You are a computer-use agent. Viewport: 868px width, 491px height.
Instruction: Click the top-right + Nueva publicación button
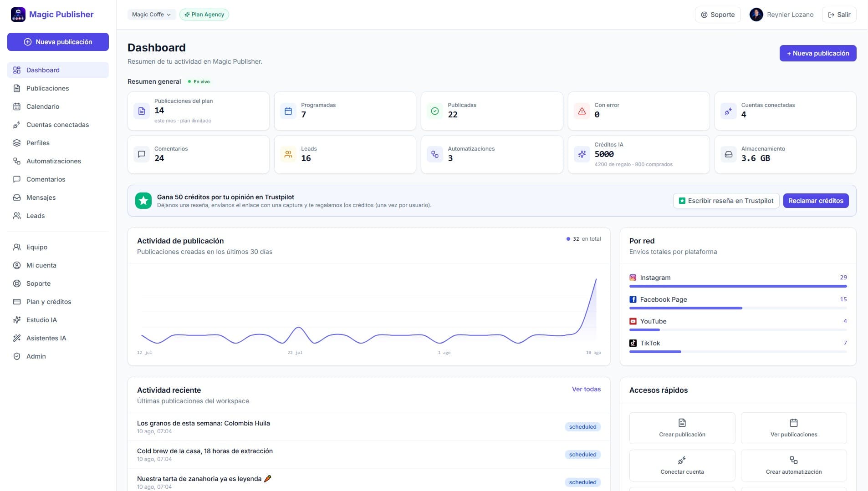(x=818, y=53)
